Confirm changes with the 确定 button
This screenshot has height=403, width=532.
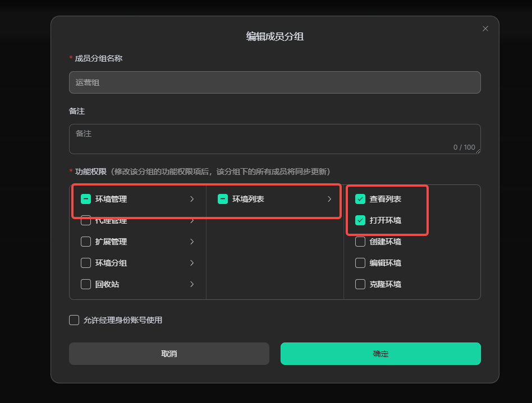[380, 354]
